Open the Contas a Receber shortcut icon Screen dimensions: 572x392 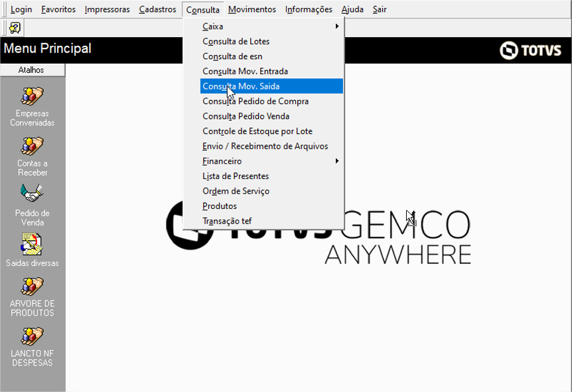tap(32, 146)
